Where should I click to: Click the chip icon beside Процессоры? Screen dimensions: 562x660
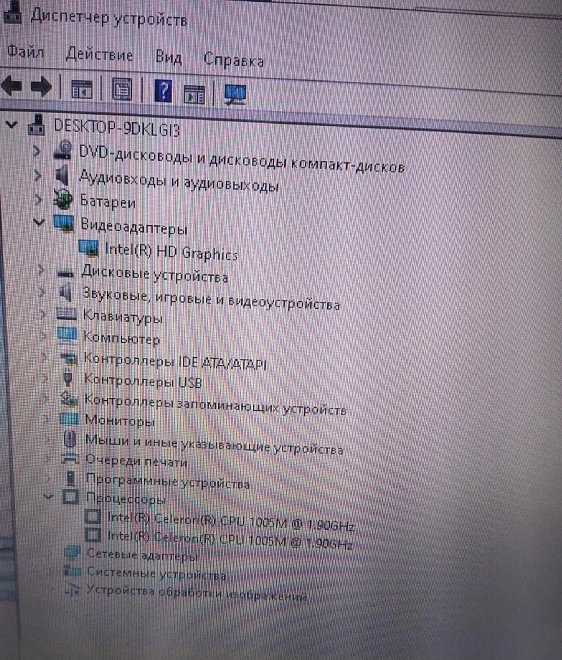point(71,497)
